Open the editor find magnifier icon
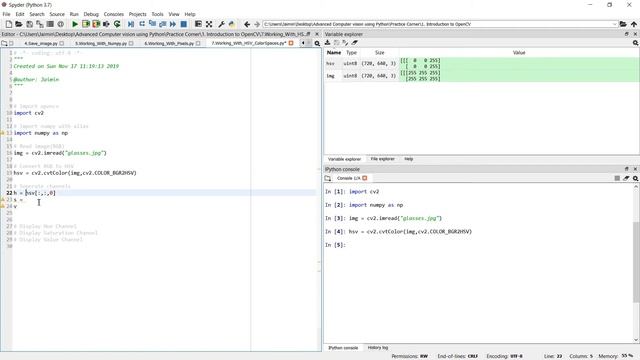The width and height of the screenshot is (640, 360). click(317, 43)
